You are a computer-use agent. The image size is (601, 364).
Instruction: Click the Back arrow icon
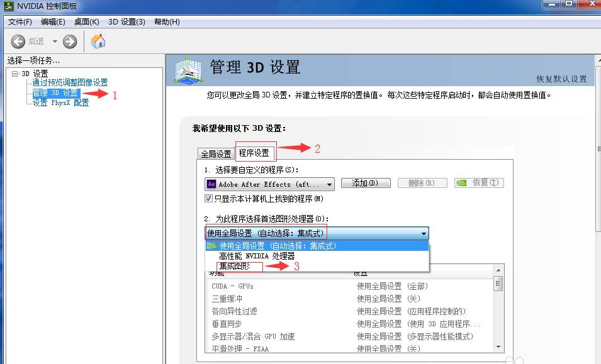(18, 41)
